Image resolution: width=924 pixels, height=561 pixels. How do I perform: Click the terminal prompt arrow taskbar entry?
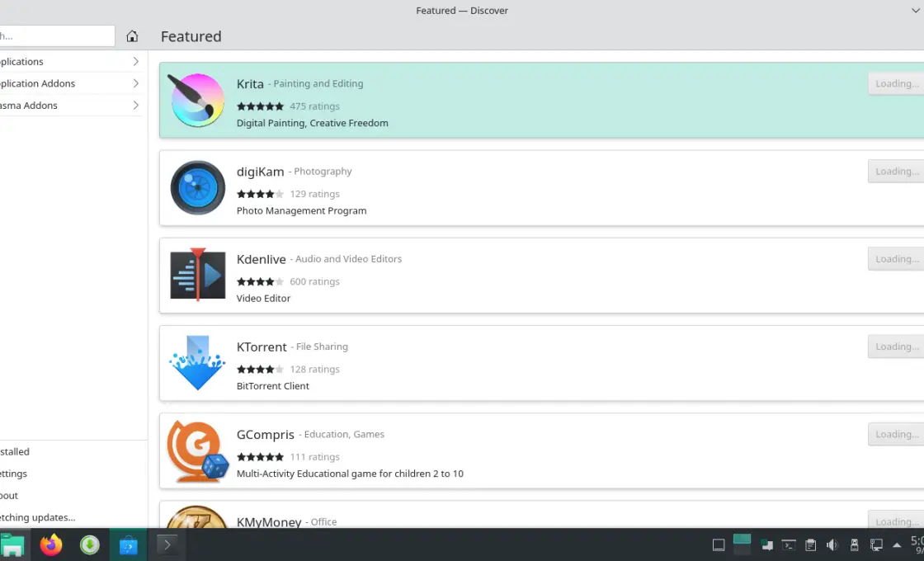[167, 545]
